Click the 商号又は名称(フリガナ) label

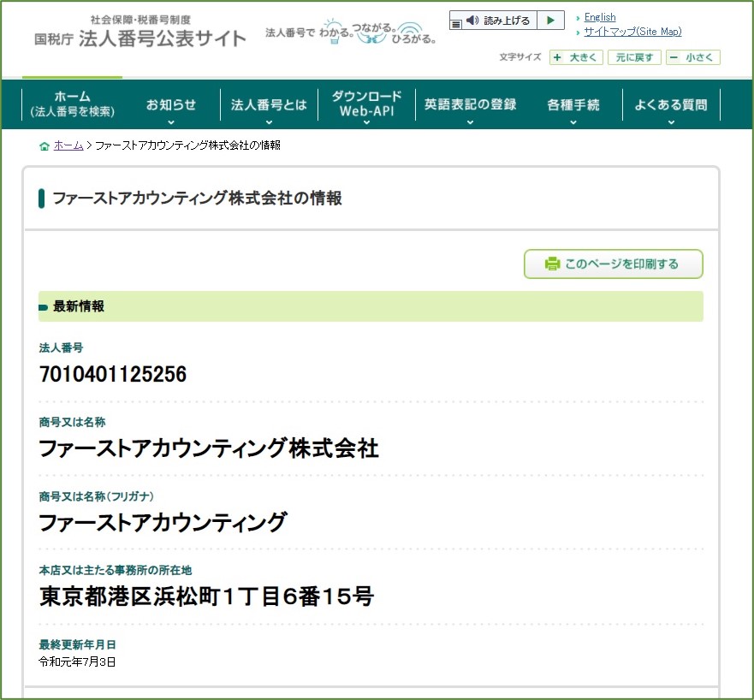coord(96,496)
